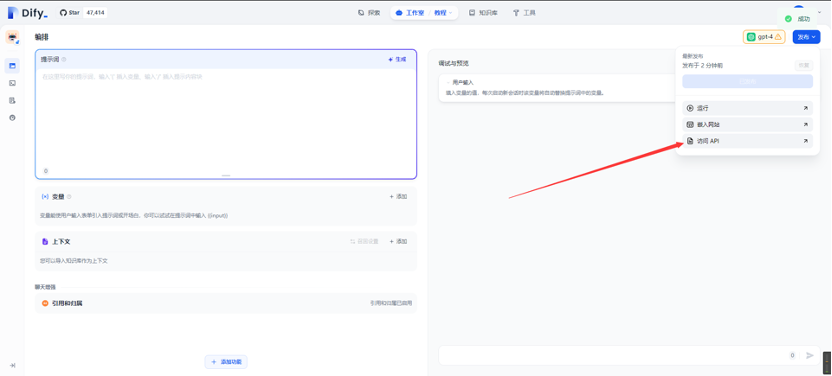Click the 生成 (Generate) prompt button
Viewport: 832px width, 376px height.
[397, 59]
